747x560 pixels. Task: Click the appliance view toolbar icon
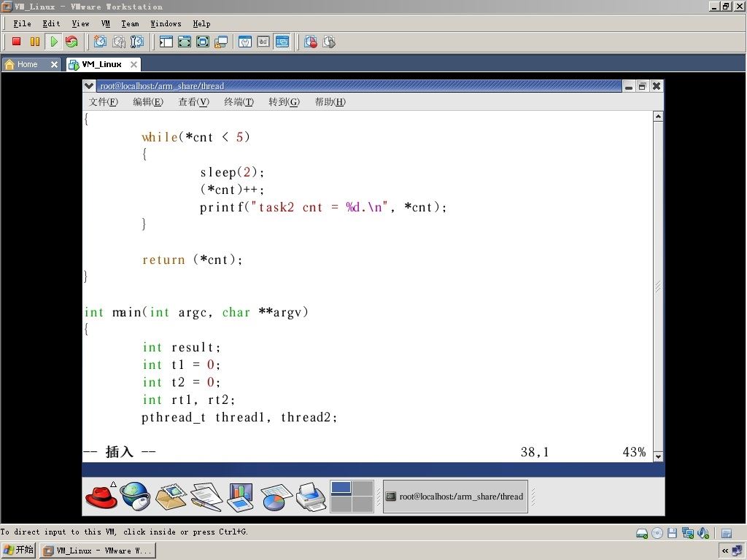pyautogui.click(x=263, y=42)
